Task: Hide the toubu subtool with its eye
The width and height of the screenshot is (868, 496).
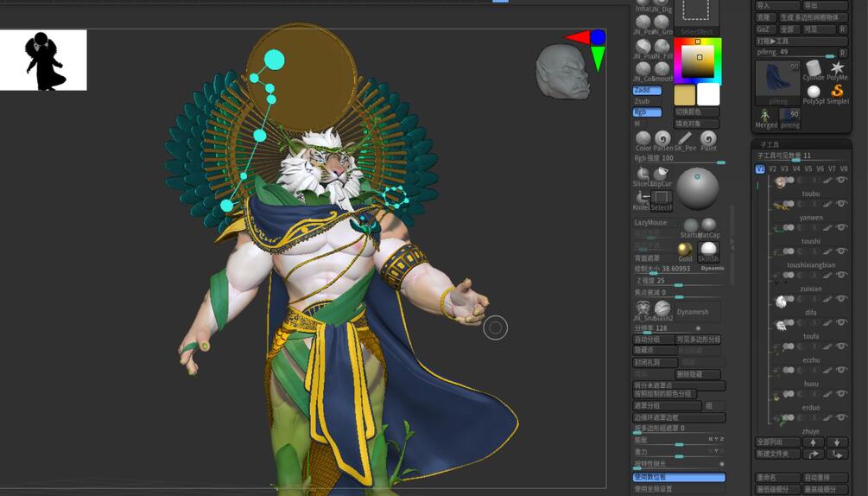Action: click(842, 180)
